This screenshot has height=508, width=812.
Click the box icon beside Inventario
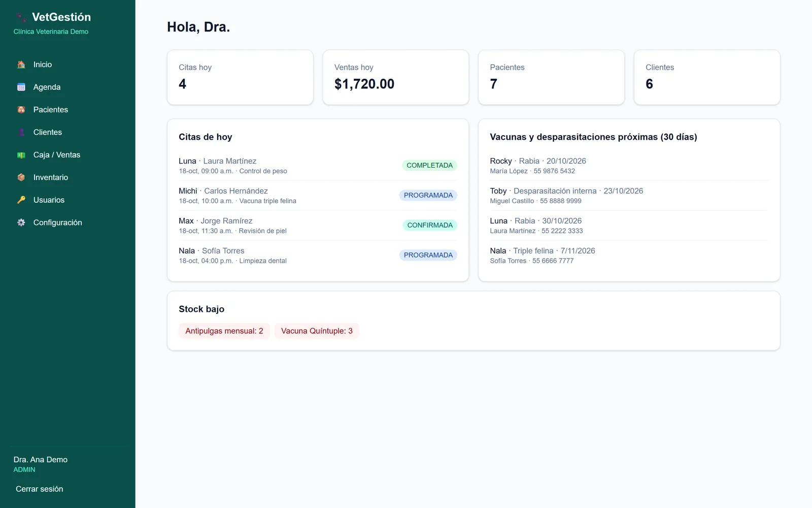21,177
